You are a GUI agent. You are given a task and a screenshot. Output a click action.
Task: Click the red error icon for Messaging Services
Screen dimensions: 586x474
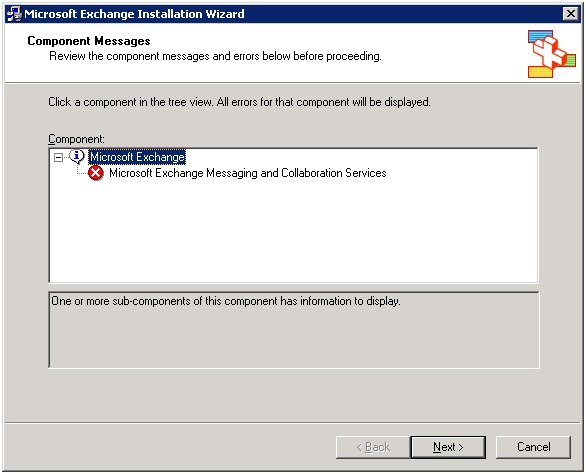click(x=96, y=173)
